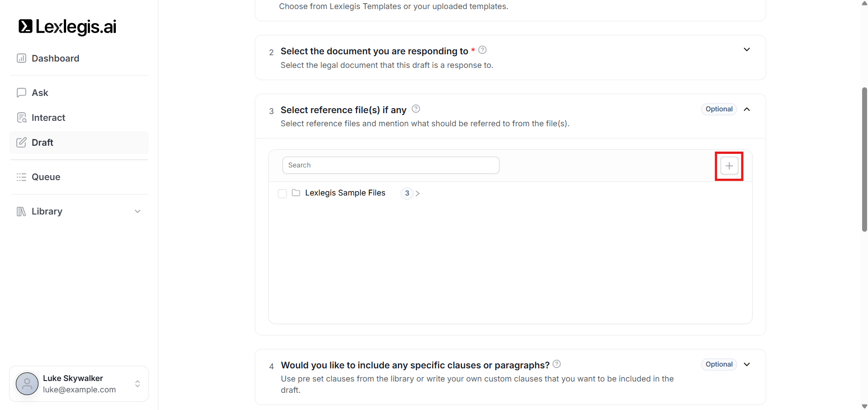Click the page vertical scrollbar thumb
This screenshot has height=410, width=868.
pyautogui.click(x=864, y=159)
